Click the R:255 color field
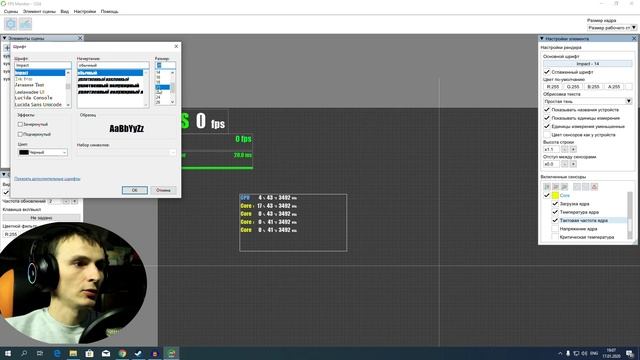The width and height of the screenshot is (640, 360). (x=553, y=87)
